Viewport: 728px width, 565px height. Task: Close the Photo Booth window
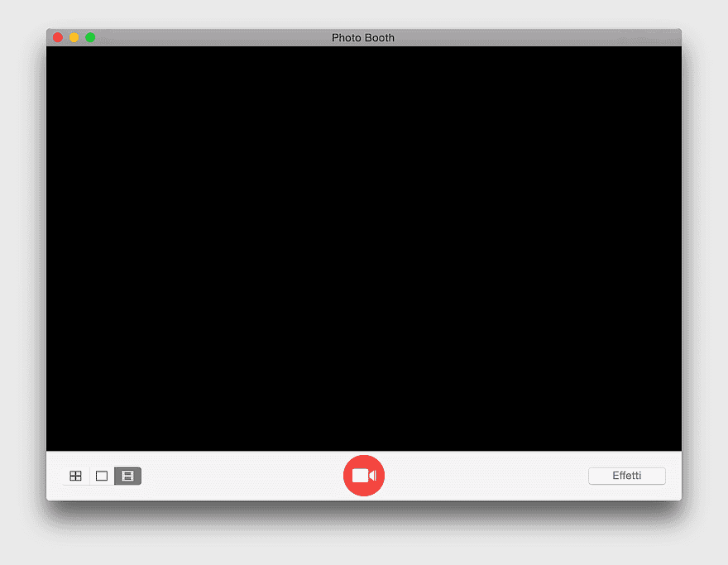pyautogui.click(x=58, y=37)
